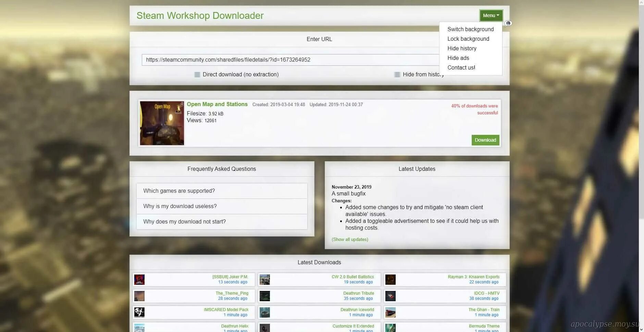The image size is (644, 332).
Task: Open Contact us! from the menu
Action: tap(471, 68)
